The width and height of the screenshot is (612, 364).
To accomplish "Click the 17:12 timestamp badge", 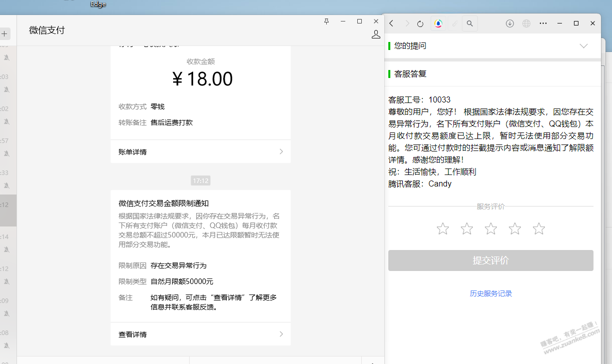I will (201, 180).
